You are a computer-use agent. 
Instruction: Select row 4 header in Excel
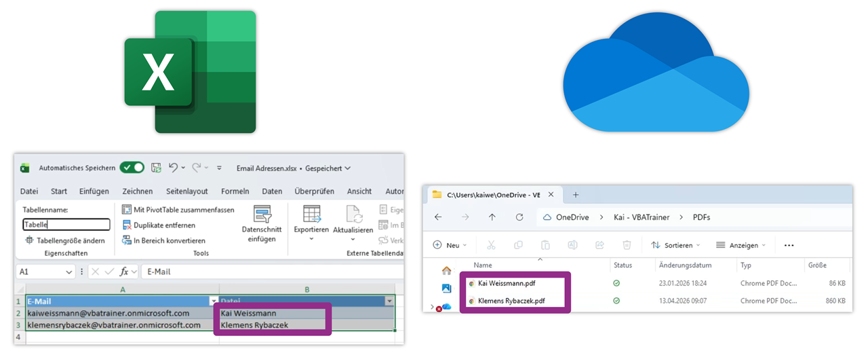point(19,336)
